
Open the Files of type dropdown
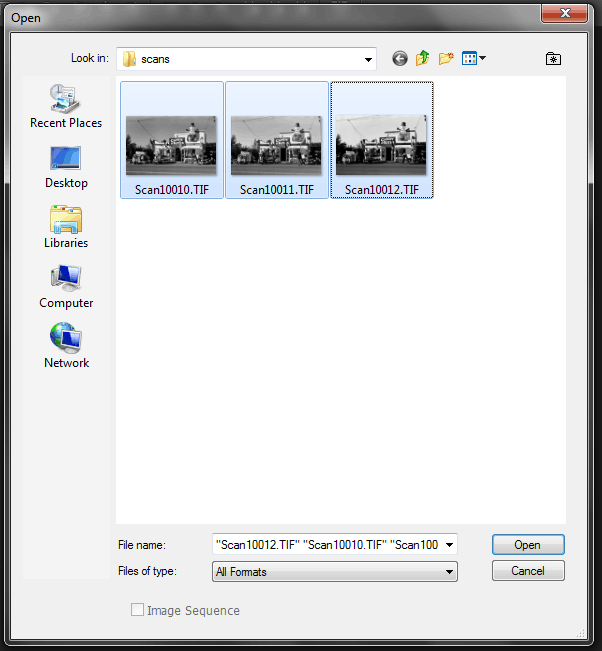335,572
